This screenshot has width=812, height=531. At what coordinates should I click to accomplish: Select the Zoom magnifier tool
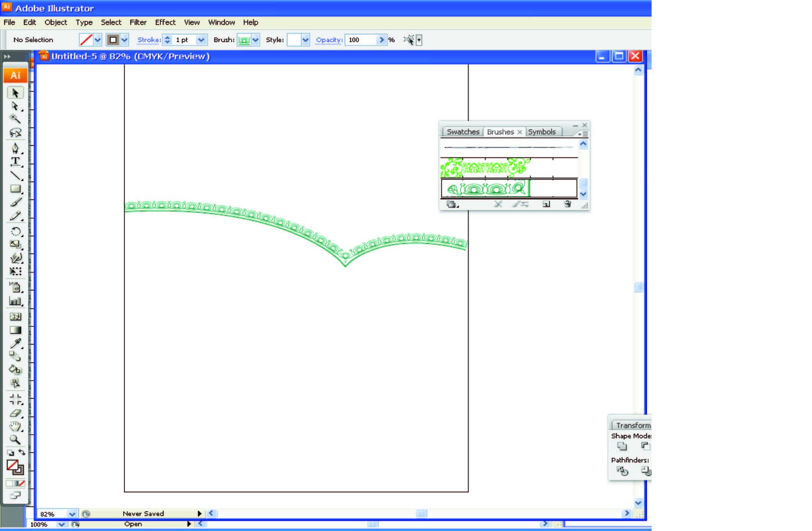point(15,440)
